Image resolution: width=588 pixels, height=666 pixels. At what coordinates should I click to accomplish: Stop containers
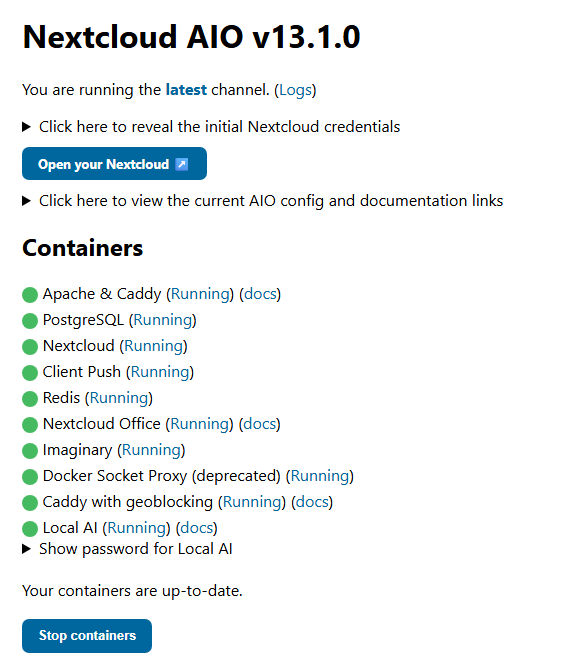tap(87, 635)
